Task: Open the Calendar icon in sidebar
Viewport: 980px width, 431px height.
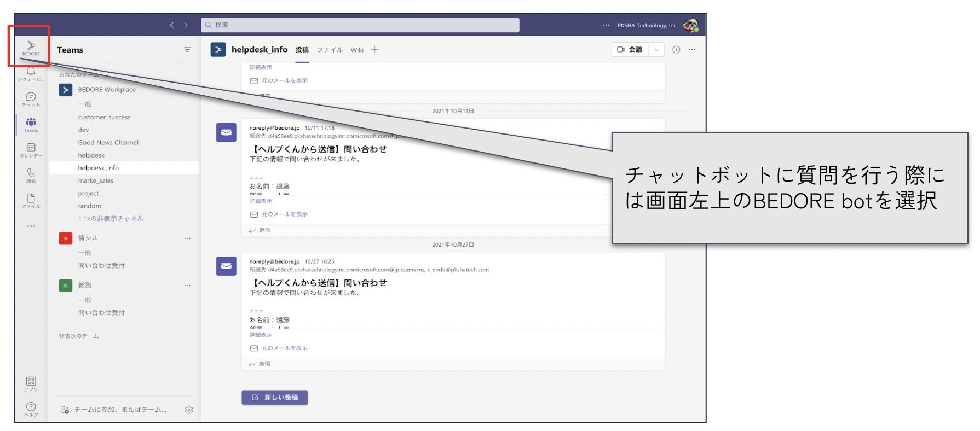Action: point(31,150)
